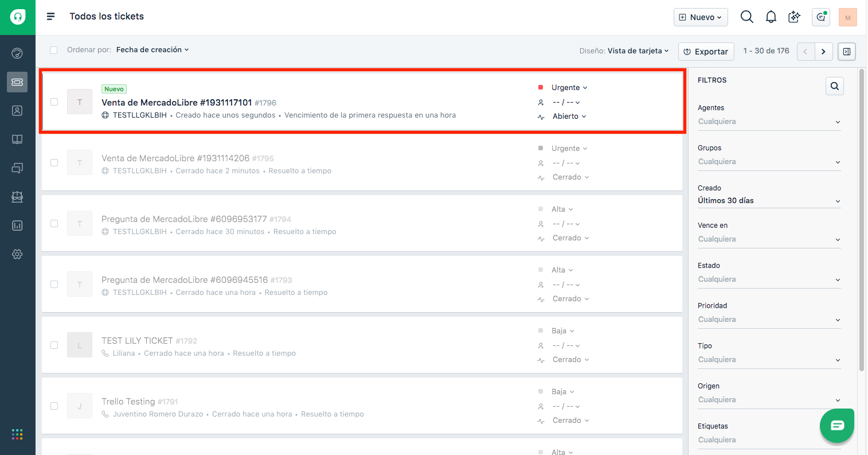Change Abierto status on ticket #1796
Screen dimensions: 868x455
pyautogui.click(x=569, y=116)
